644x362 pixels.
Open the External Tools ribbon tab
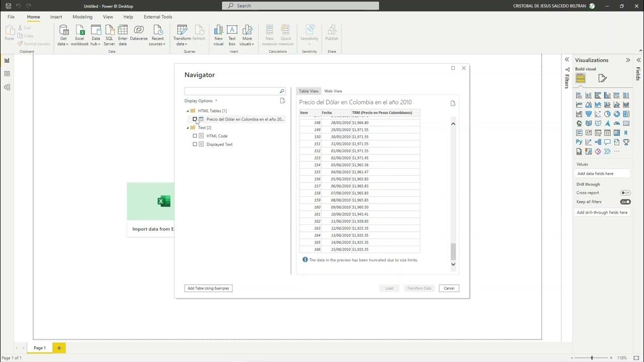(158, 17)
